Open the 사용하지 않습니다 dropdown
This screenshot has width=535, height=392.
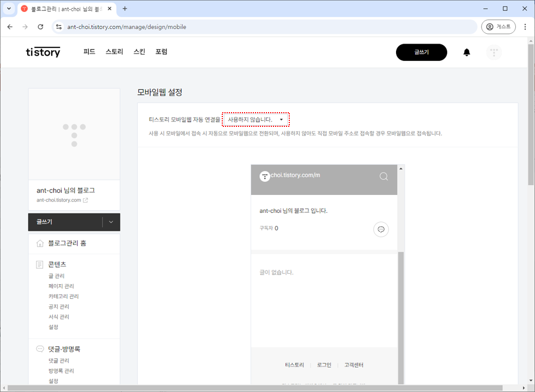point(256,120)
